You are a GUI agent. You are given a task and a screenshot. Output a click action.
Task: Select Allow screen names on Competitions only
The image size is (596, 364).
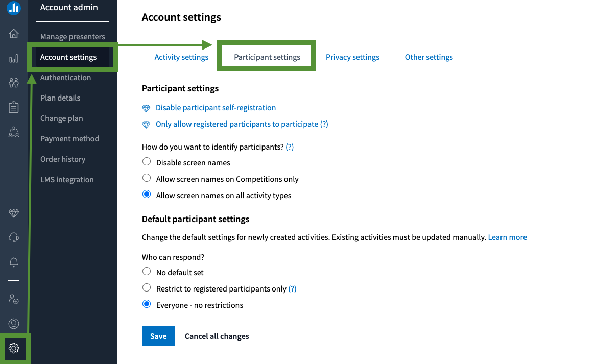pos(147,178)
